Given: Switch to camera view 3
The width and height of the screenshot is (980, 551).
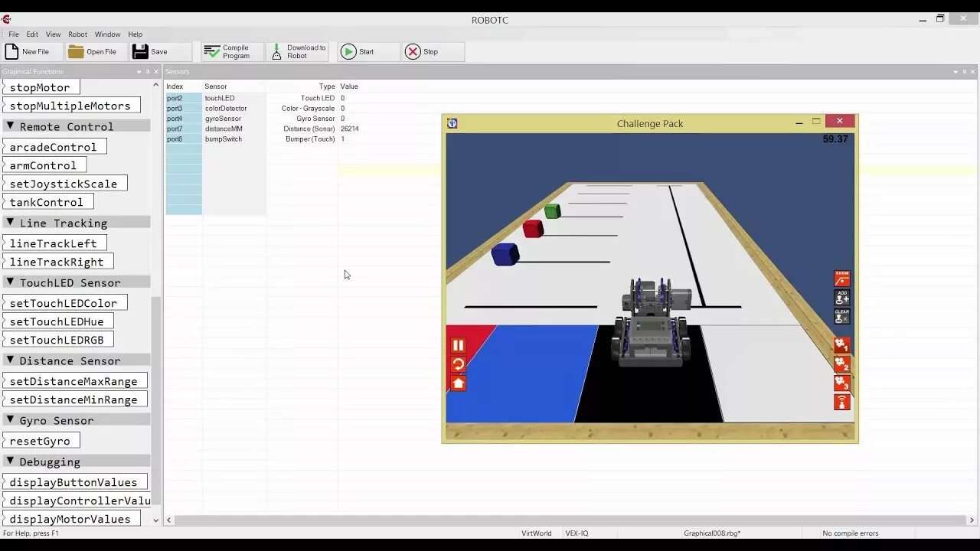Looking at the screenshot, I should pos(842,383).
